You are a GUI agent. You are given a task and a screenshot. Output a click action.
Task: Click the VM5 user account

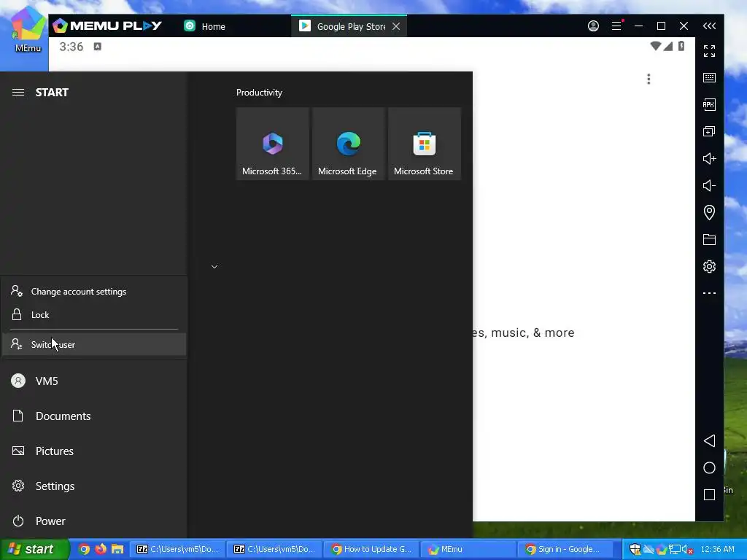click(x=94, y=381)
